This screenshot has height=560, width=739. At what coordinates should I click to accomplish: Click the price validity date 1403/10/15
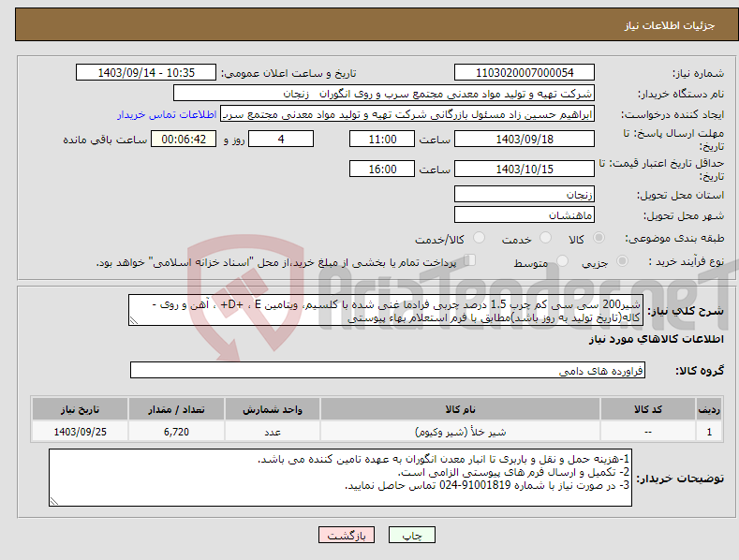[525, 169]
